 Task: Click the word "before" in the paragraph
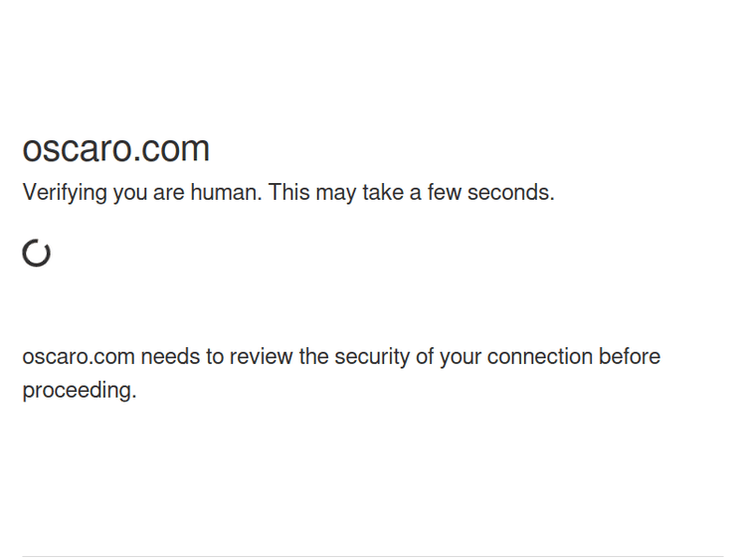click(630, 357)
